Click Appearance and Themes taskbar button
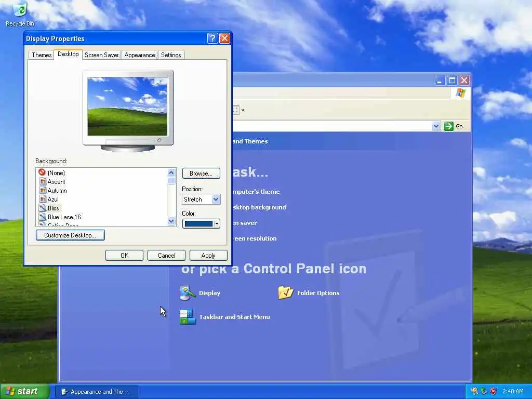 (x=96, y=392)
